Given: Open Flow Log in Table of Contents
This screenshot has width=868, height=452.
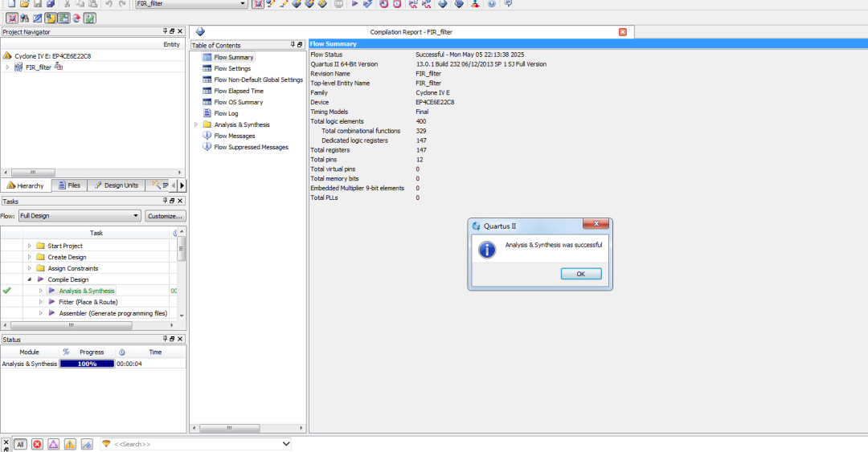Looking at the screenshot, I should click(x=226, y=113).
